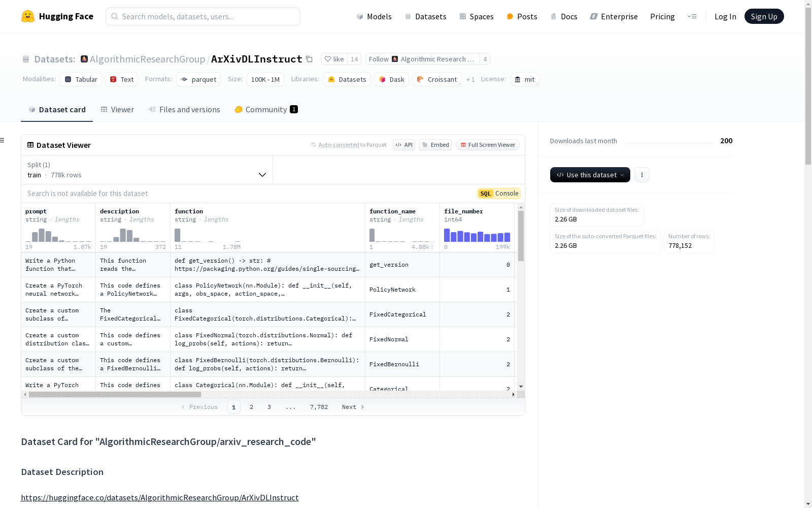Toggle the table of contents sidebar icon
This screenshot has width=812, height=508.
click(x=3, y=140)
